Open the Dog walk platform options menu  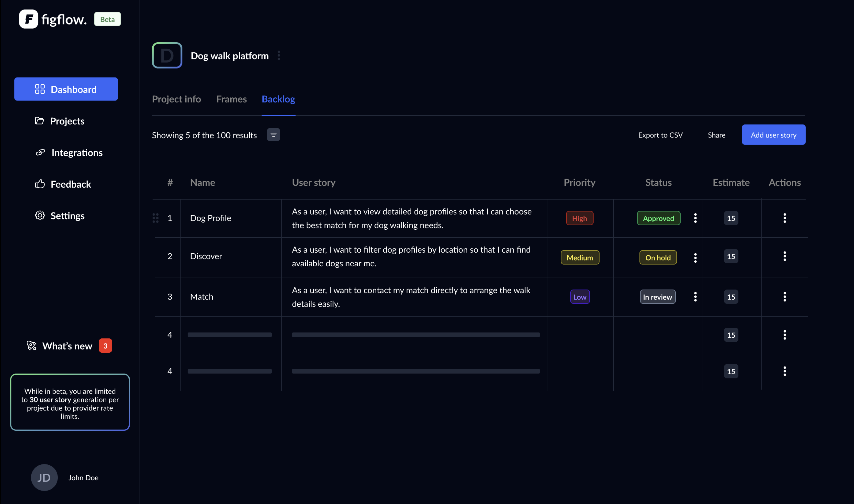279,55
